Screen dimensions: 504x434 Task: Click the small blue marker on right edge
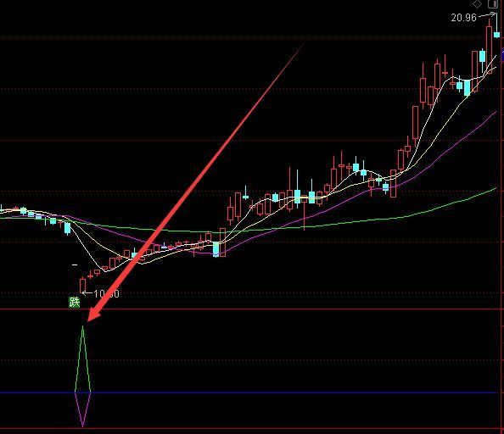(x=502, y=54)
